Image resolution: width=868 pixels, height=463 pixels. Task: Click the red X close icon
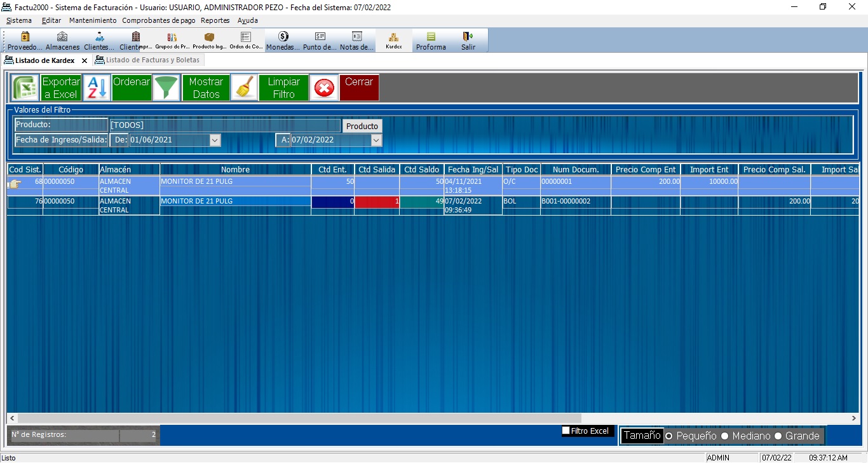click(x=324, y=88)
